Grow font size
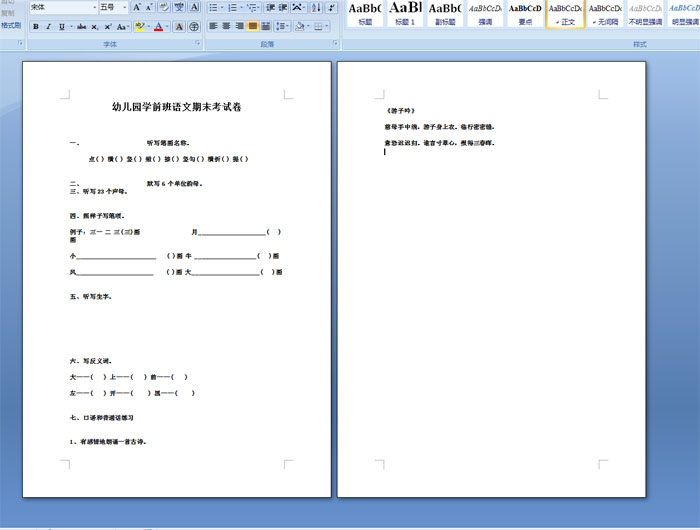Viewport: 700px width, 530px height. [137, 7]
